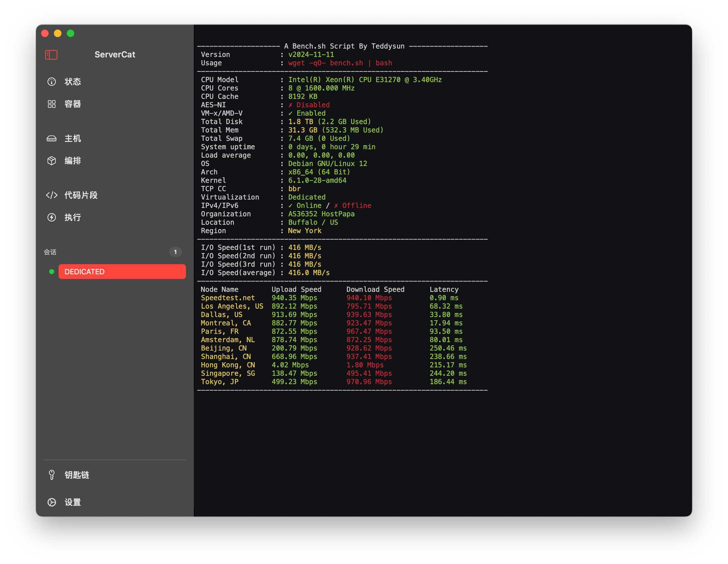Click the session count badge showing 1
The height and width of the screenshot is (564, 728).
(175, 252)
